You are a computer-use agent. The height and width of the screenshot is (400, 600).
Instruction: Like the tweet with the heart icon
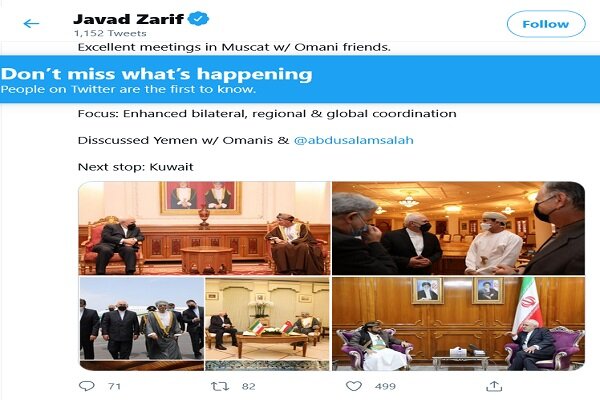pyautogui.click(x=354, y=386)
